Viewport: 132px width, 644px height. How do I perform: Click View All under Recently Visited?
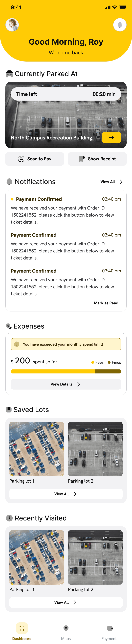point(66,602)
